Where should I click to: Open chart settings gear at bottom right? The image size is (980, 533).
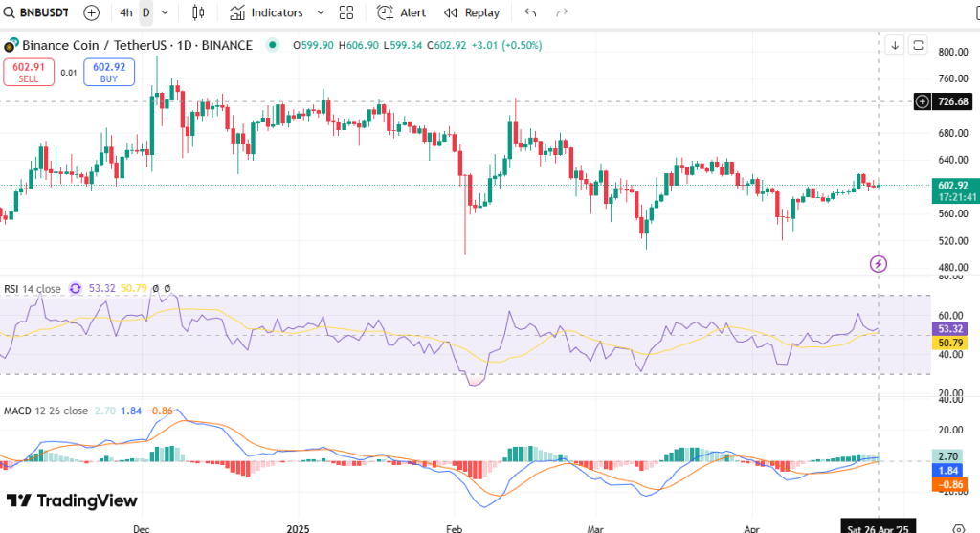click(958, 528)
